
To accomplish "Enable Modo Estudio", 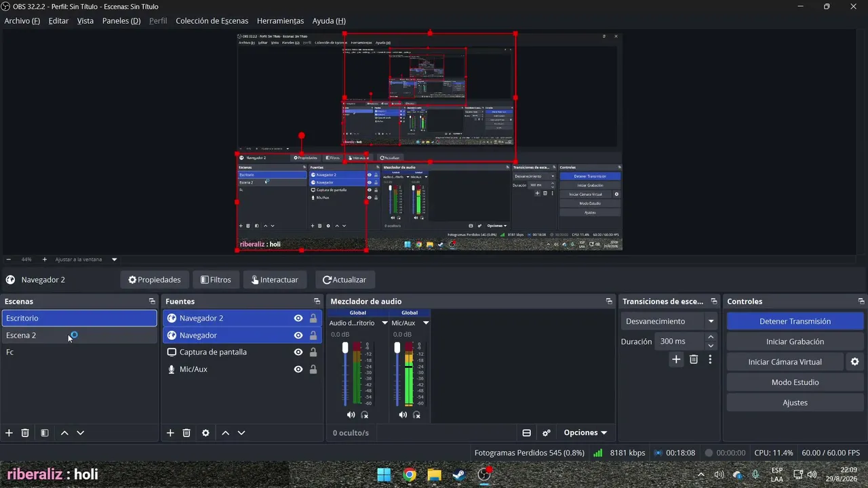I will (795, 382).
